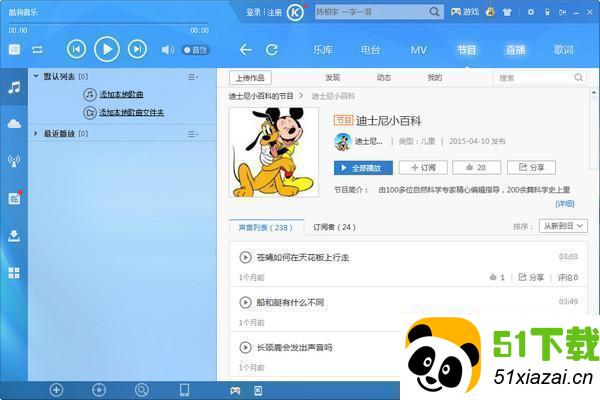Open the cloud music sidebar icon
The width and height of the screenshot is (600, 400).
14,123
